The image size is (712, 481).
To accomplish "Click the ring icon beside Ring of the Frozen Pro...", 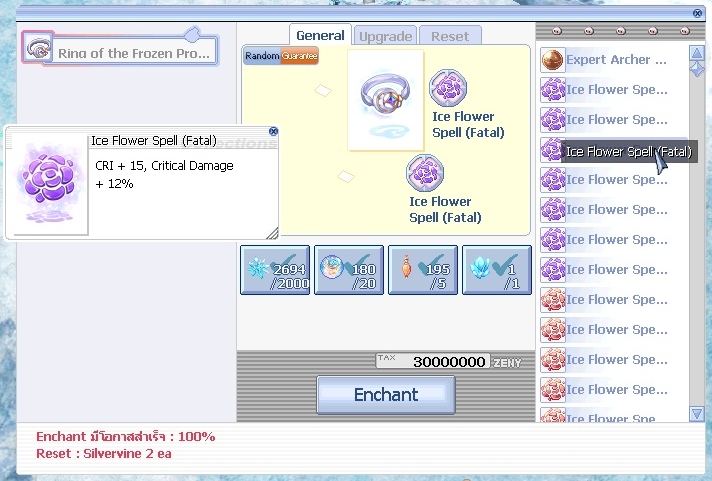I will pyautogui.click(x=39, y=47).
